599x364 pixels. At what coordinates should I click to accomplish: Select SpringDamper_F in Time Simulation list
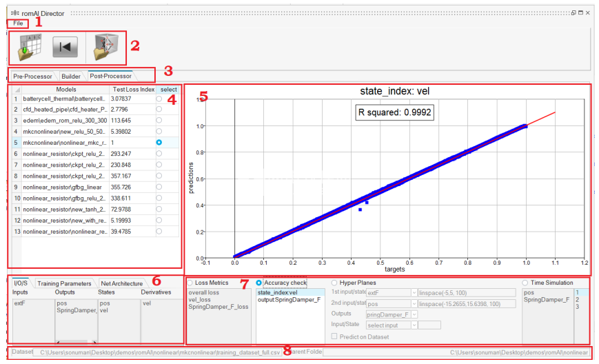pos(547,300)
